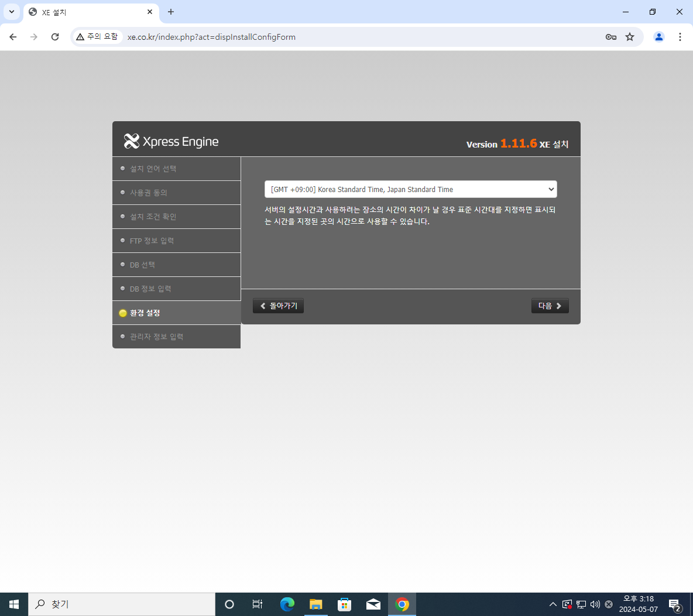Open the saved passwords key icon

(x=611, y=37)
